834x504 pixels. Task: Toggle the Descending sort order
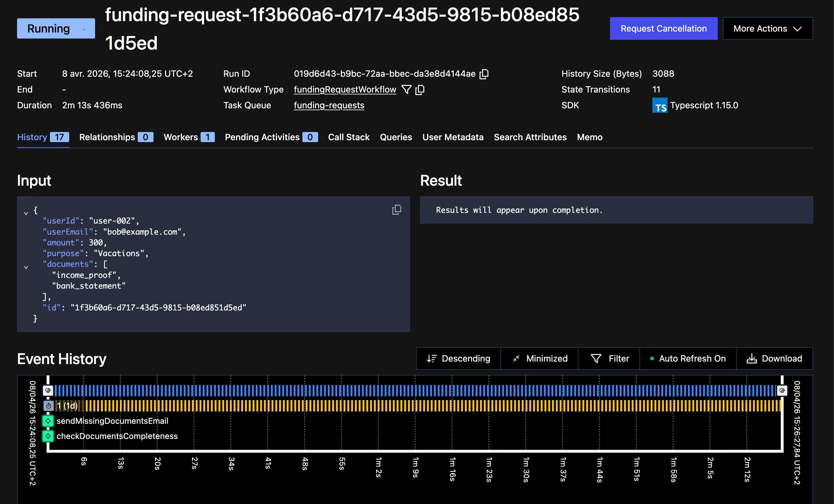(458, 358)
